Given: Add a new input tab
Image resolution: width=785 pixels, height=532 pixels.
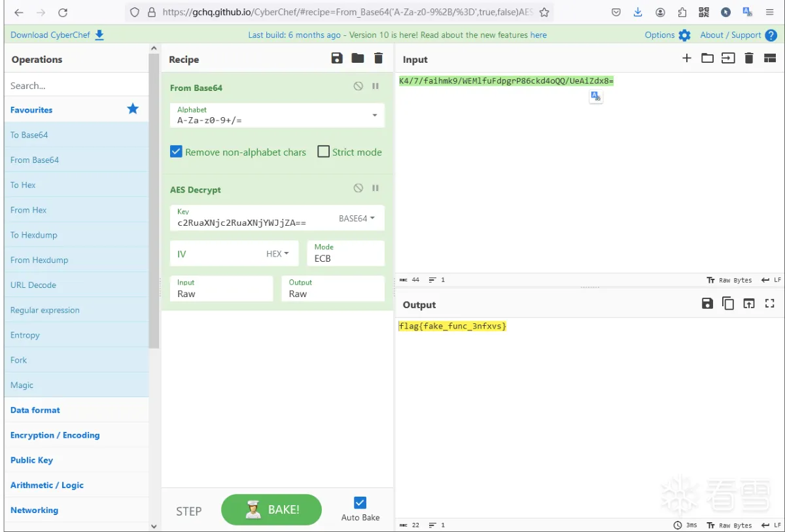Looking at the screenshot, I should point(686,58).
